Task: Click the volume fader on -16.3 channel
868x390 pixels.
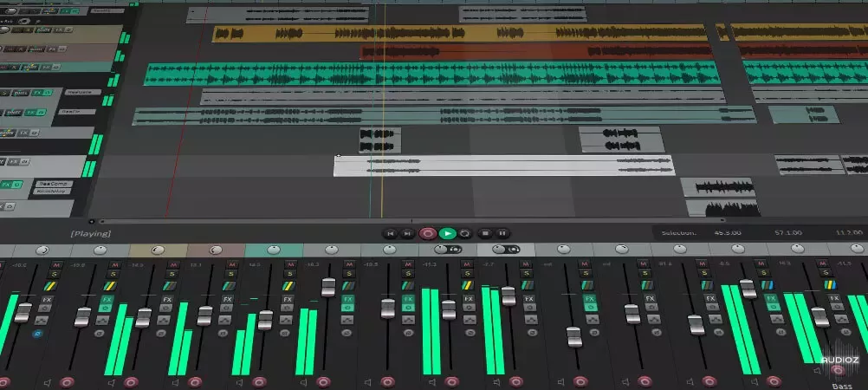Action: (x=328, y=287)
